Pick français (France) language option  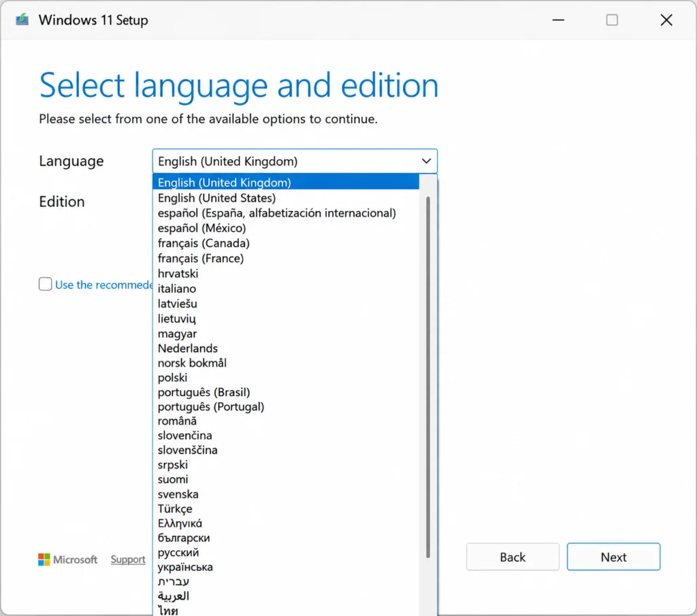pos(286,258)
